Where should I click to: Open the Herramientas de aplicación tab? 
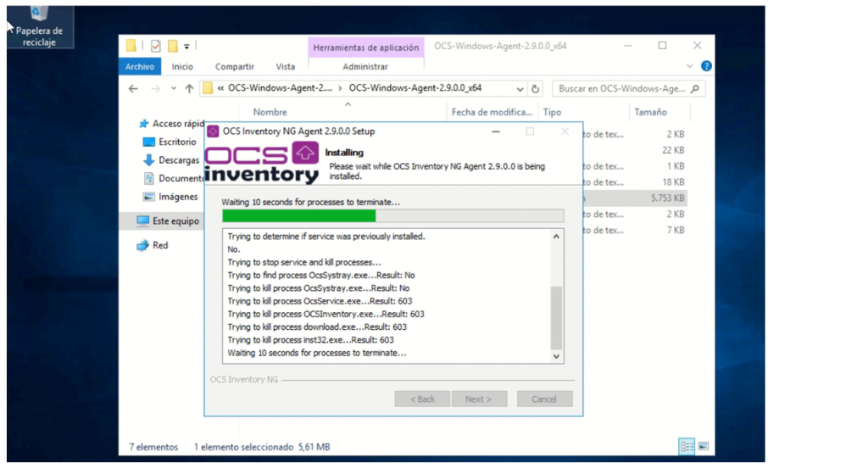pyautogui.click(x=366, y=47)
